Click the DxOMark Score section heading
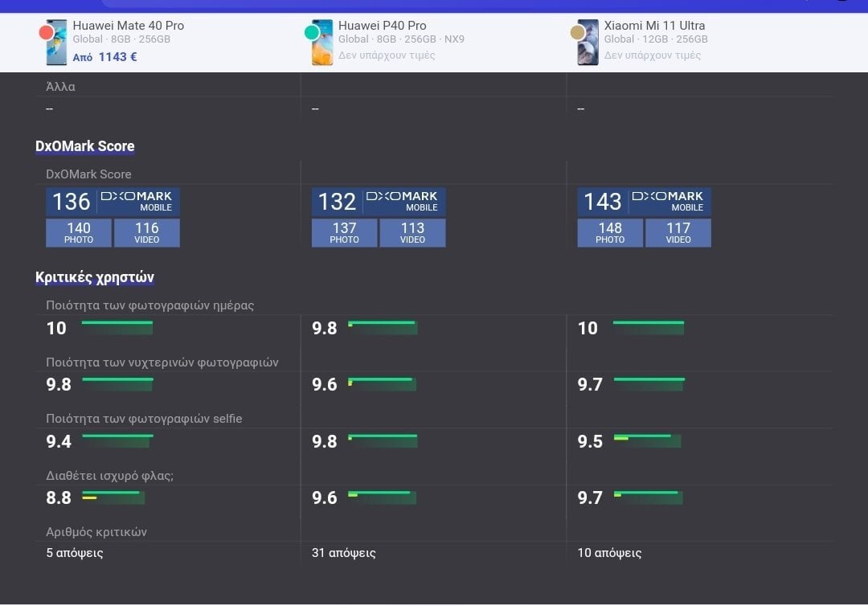868x606 pixels. tap(84, 146)
